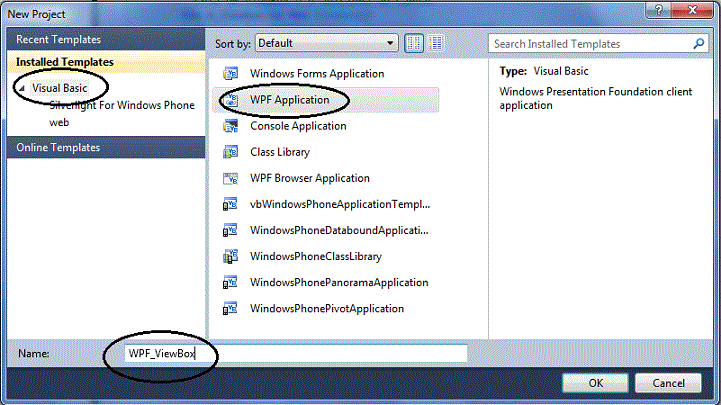The image size is (721, 405).
Task: Switch to medium icons list view
Action: coord(435,43)
